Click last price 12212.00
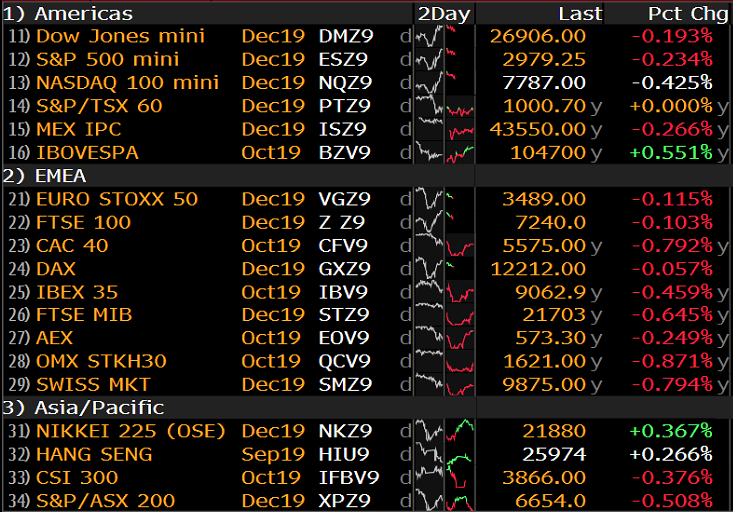 pos(538,269)
